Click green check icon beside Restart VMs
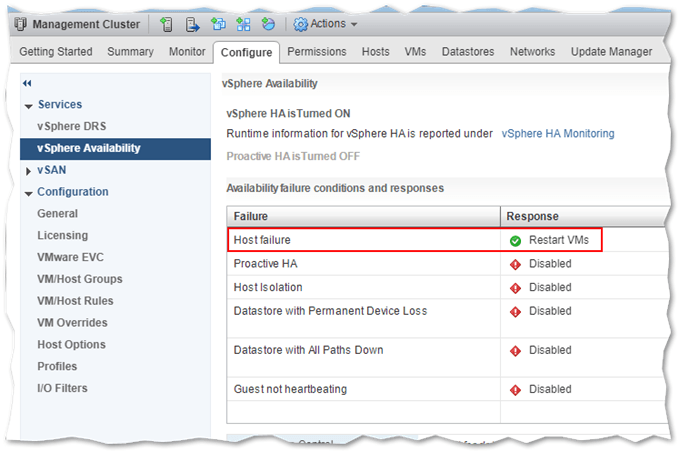 pyautogui.click(x=515, y=241)
